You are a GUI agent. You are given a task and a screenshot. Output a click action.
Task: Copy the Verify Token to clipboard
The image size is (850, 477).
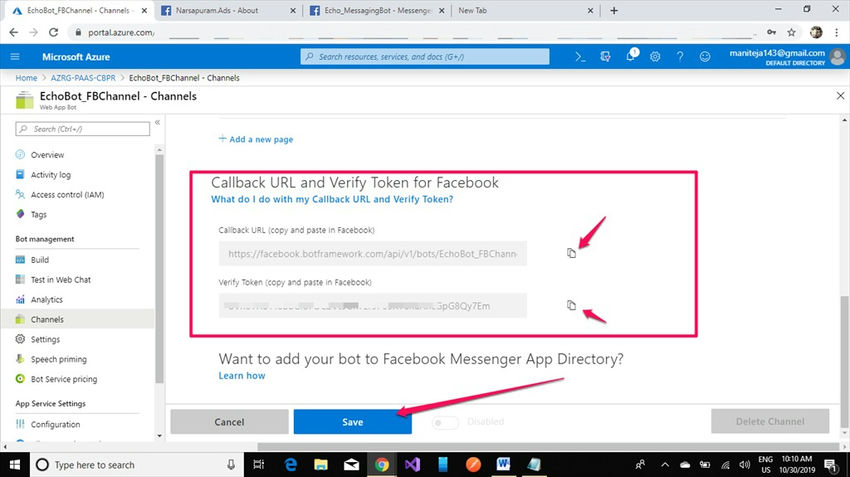click(x=571, y=305)
